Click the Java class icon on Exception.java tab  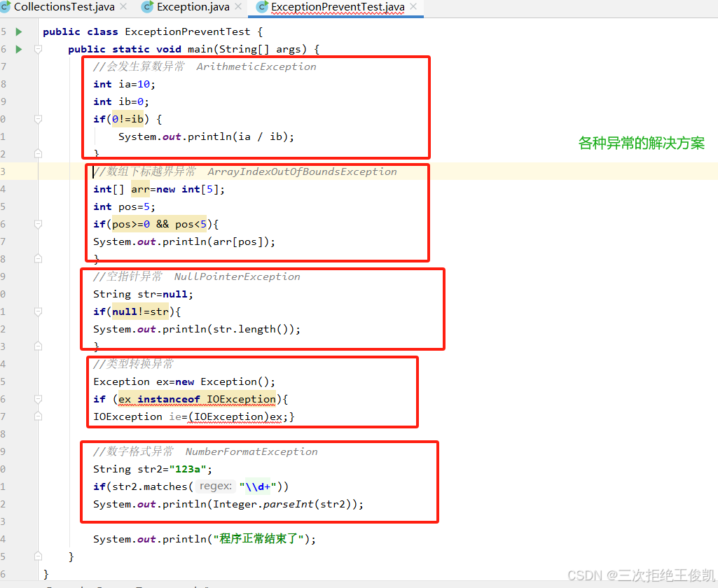click(x=146, y=8)
